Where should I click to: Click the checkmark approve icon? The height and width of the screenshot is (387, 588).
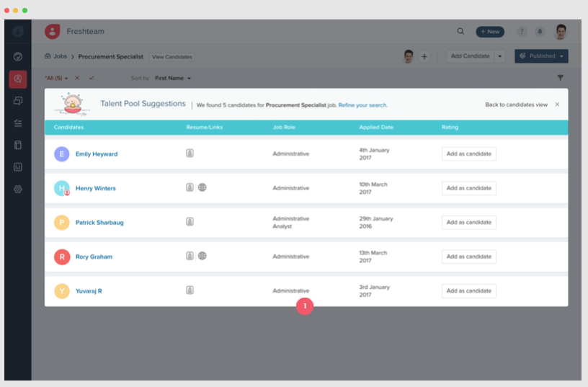pos(92,78)
